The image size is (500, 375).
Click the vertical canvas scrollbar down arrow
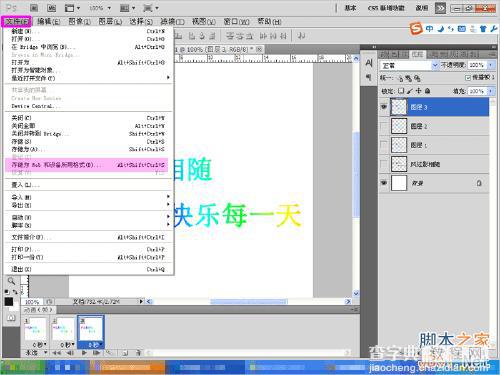click(356, 293)
